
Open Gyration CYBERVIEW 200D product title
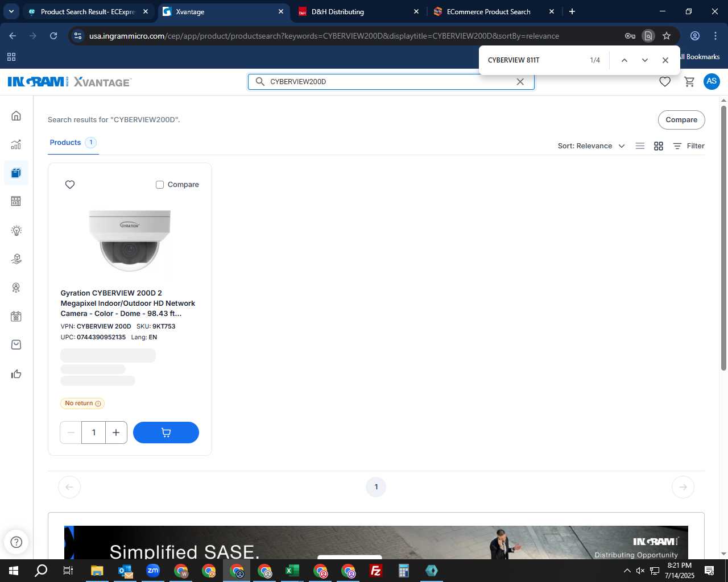pos(128,304)
